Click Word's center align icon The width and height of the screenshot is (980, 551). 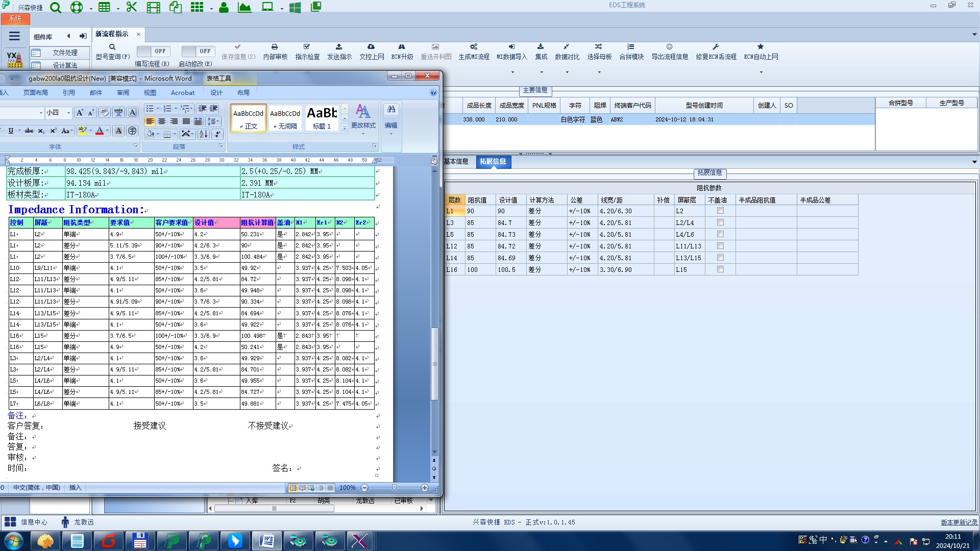coord(162,121)
